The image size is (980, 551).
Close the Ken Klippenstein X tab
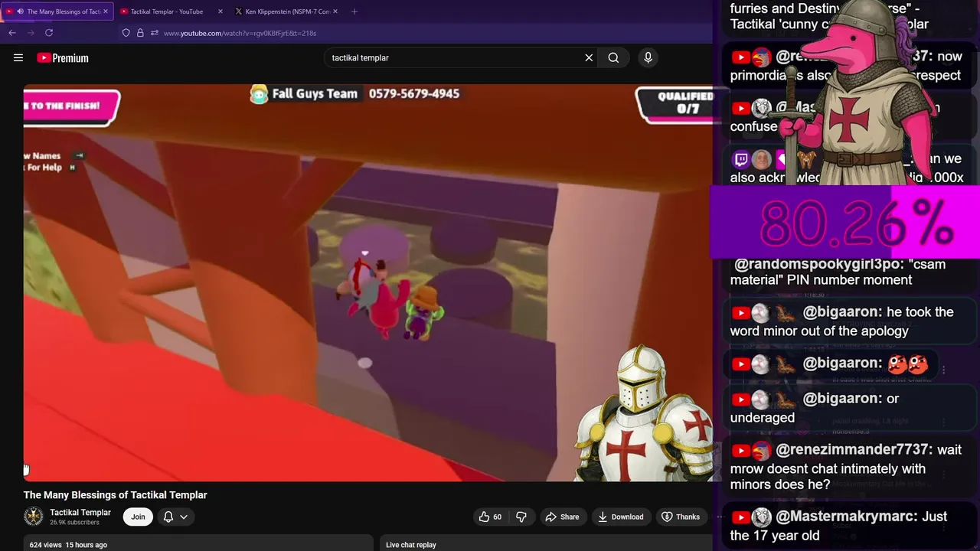point(335,11)
